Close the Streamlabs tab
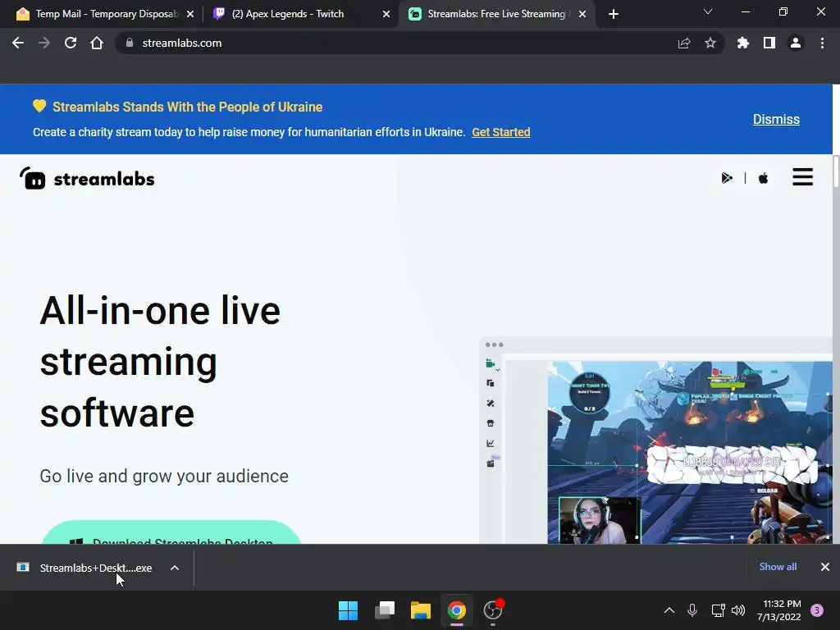Viewport: 840px width, 630px height. coord(582,14)
